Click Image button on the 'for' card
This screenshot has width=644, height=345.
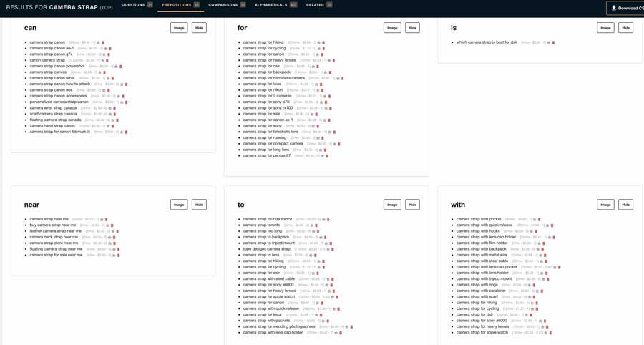coord(392,28)
